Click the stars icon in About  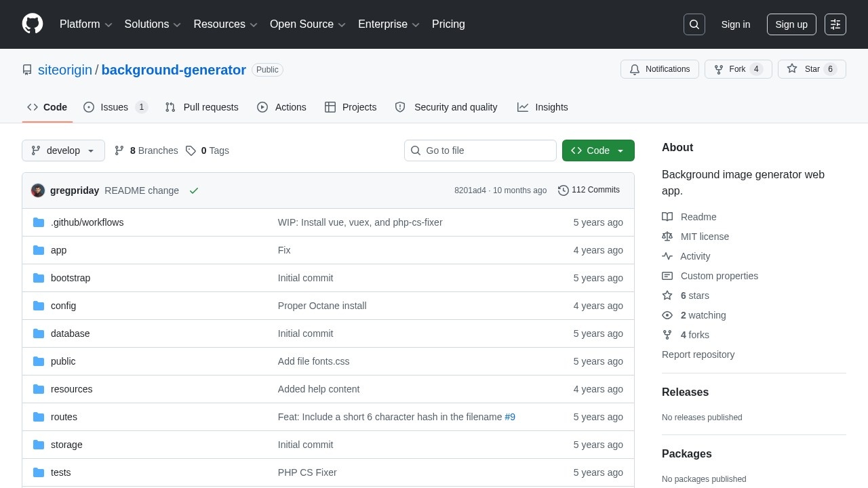667,296
